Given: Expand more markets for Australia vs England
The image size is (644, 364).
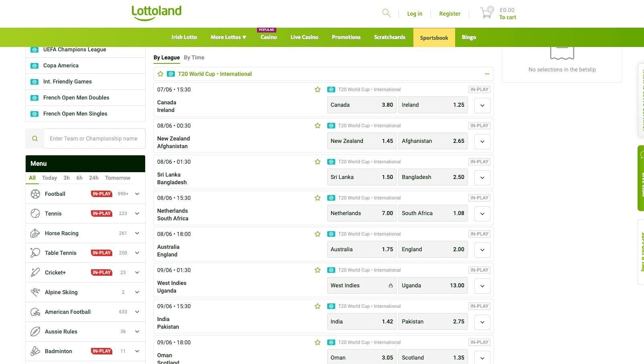Looking at the screenshot, I should click(x=482, y=250).
